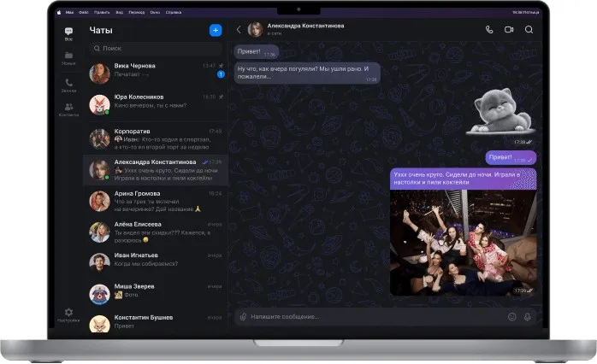Open Settings gear in the sidebar
This screenshot has height=364, width=597.
click(x=68, y=315)
